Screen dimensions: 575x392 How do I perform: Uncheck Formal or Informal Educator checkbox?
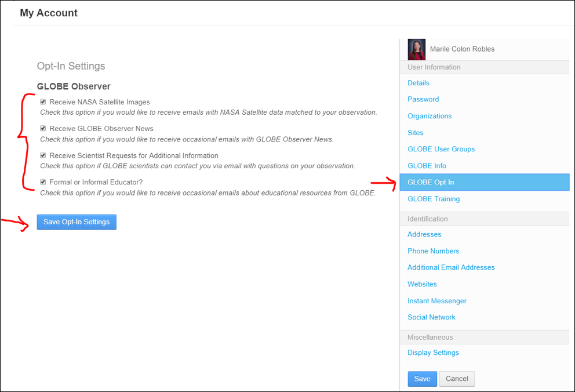[43, 182]
